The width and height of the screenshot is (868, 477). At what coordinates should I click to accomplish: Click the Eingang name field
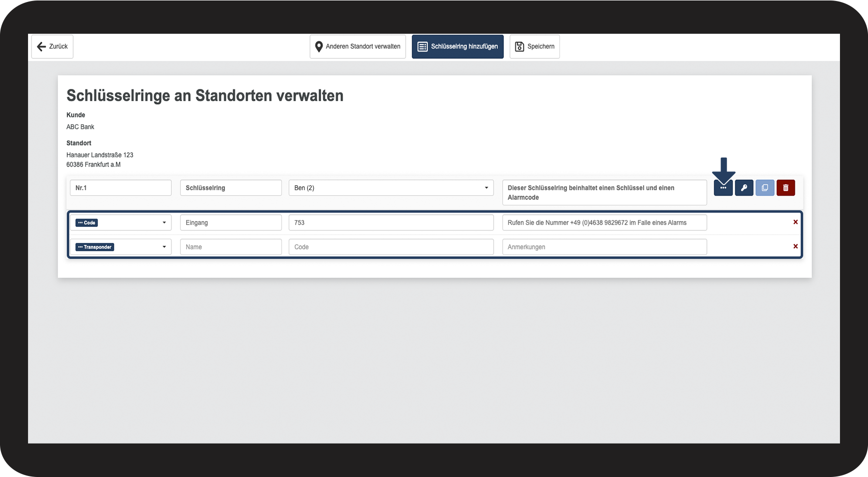coord(230,223)
